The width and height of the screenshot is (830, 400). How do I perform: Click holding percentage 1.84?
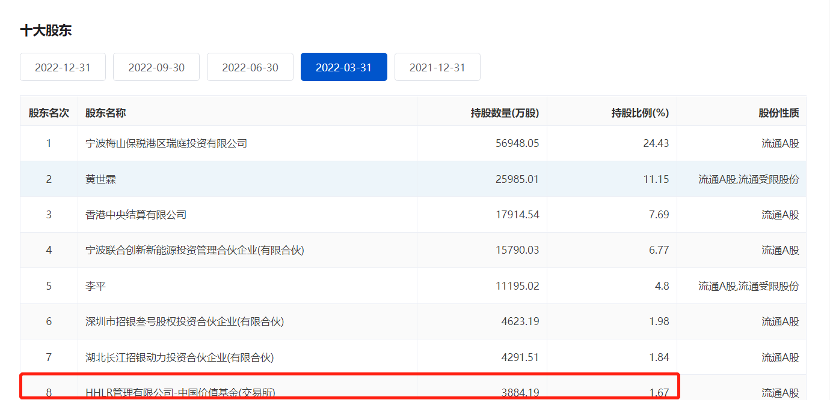coord(659,357)
